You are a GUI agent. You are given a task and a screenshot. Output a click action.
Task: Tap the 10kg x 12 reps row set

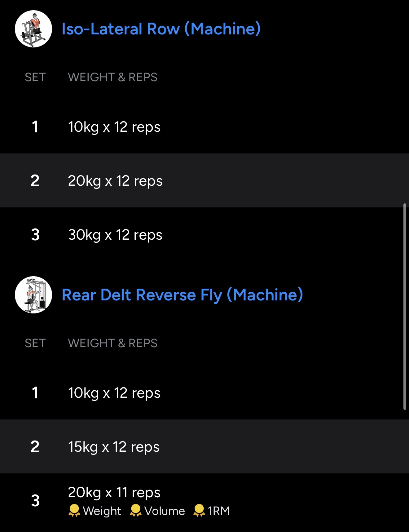coord(114,127)
